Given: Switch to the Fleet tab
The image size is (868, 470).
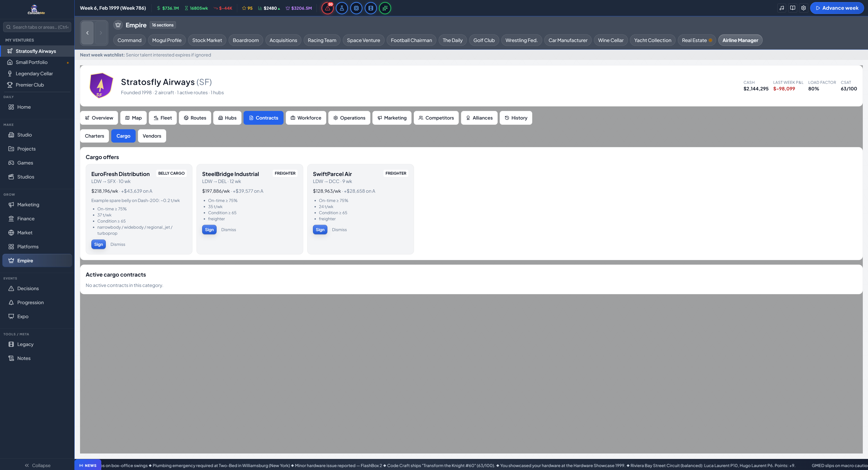Looking at the screenshot, I should coord(163,118).
